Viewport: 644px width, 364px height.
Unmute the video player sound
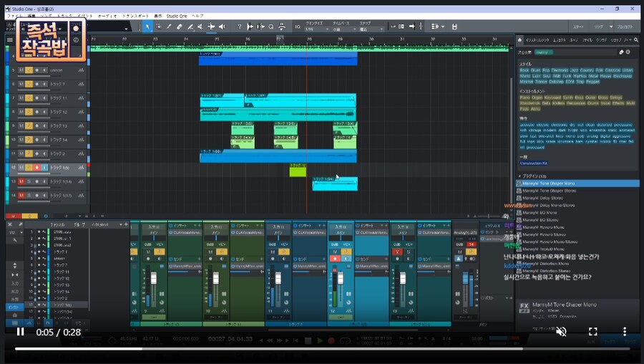click(561, 332)
